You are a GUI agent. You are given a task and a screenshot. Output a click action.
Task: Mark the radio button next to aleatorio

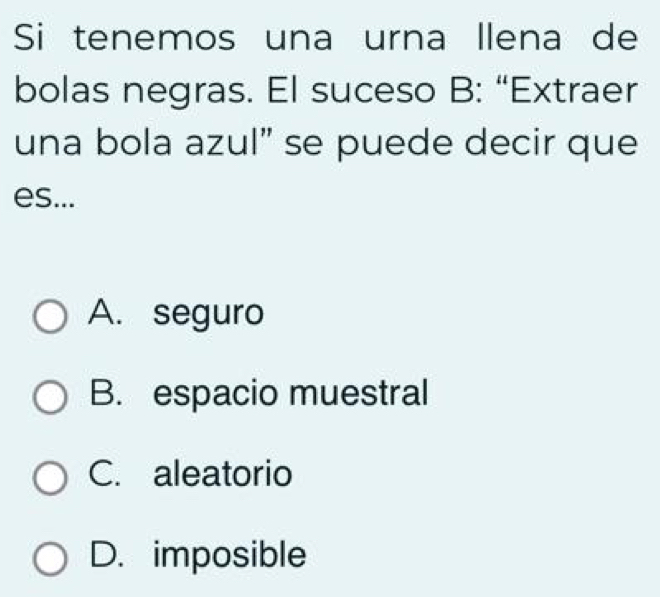49,477
